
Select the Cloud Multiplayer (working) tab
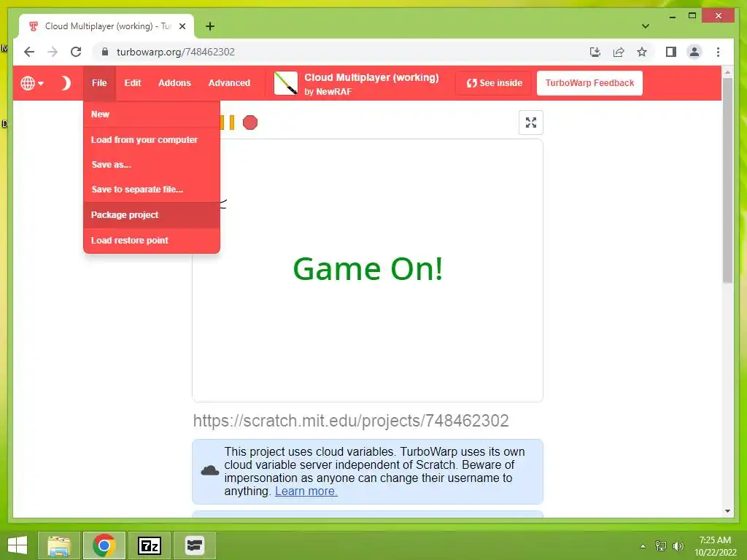point(107,26)
